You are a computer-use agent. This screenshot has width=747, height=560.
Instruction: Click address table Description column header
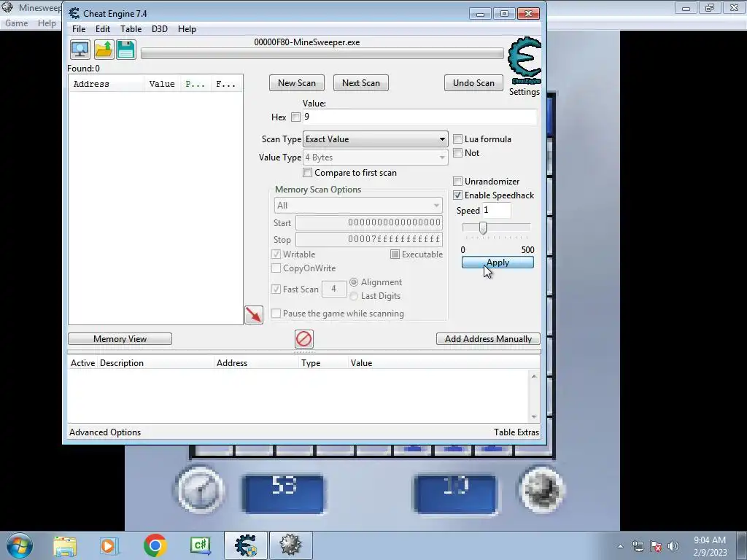pyautogui.click(x=156, y=363)
